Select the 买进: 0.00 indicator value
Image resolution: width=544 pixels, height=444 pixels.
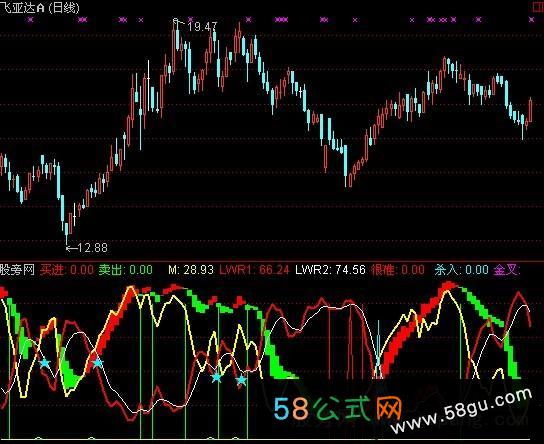tap(67, 270)
